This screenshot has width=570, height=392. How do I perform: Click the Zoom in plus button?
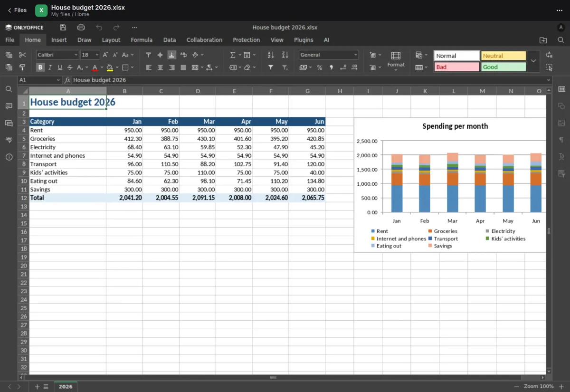[x=561, y=387]
